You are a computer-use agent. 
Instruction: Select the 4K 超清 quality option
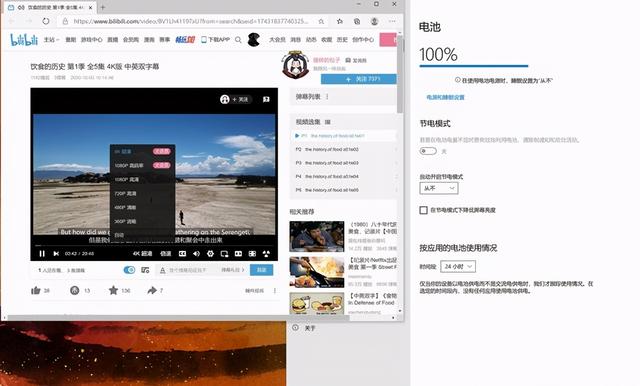pyautogui.click(x=142, y=151)
